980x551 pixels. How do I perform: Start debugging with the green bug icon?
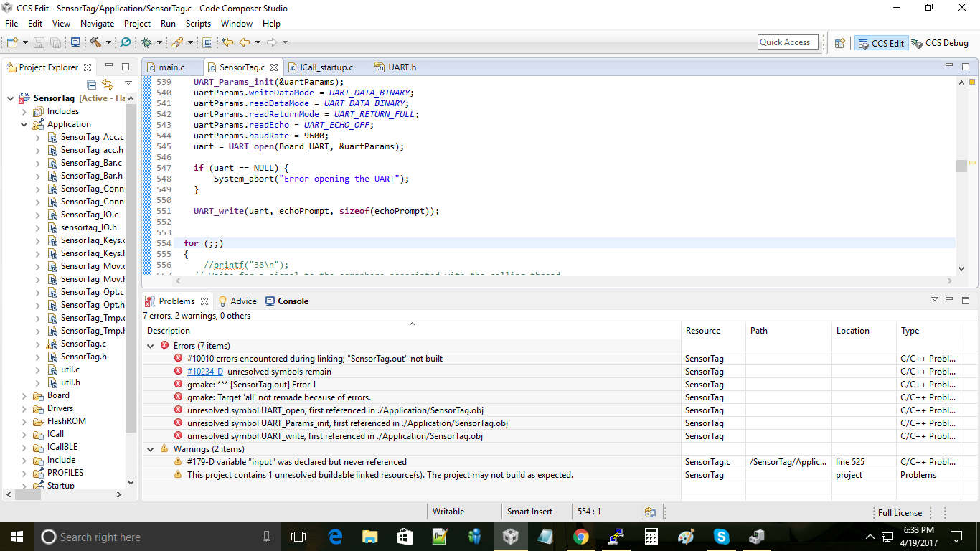coord(147,42)
